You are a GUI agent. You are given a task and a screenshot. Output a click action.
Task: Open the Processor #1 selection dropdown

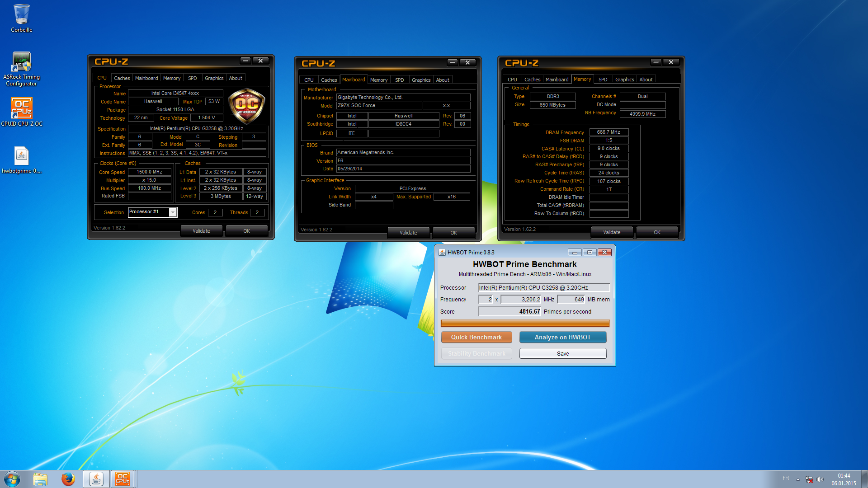pos(173,212)
